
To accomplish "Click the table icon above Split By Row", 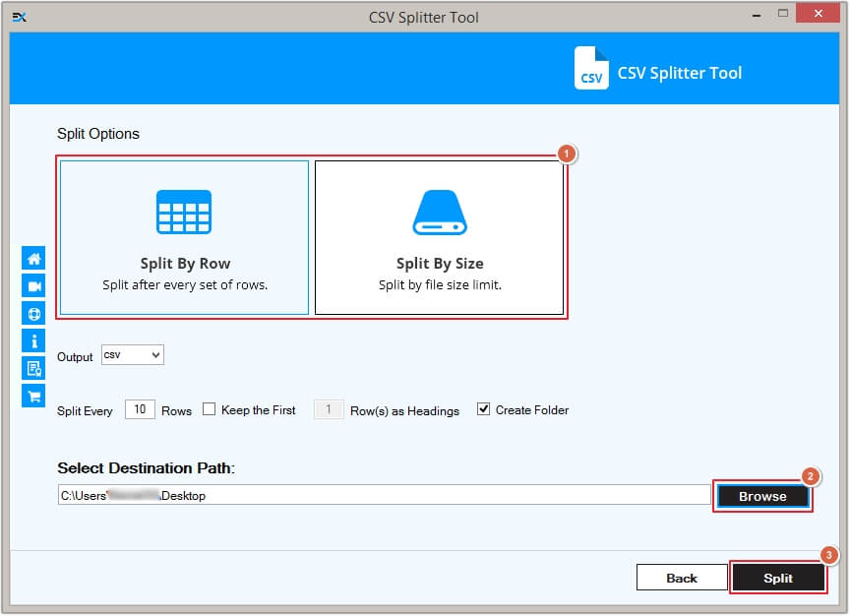I will point(183,211).
